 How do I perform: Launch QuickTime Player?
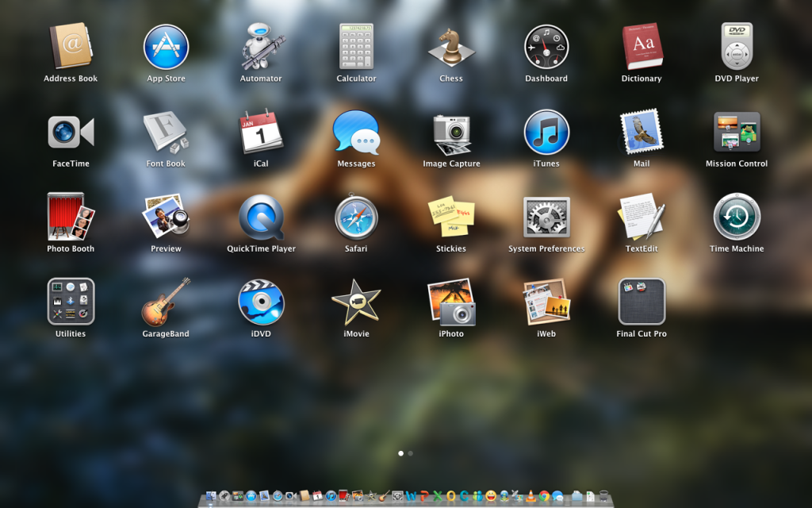261,217
